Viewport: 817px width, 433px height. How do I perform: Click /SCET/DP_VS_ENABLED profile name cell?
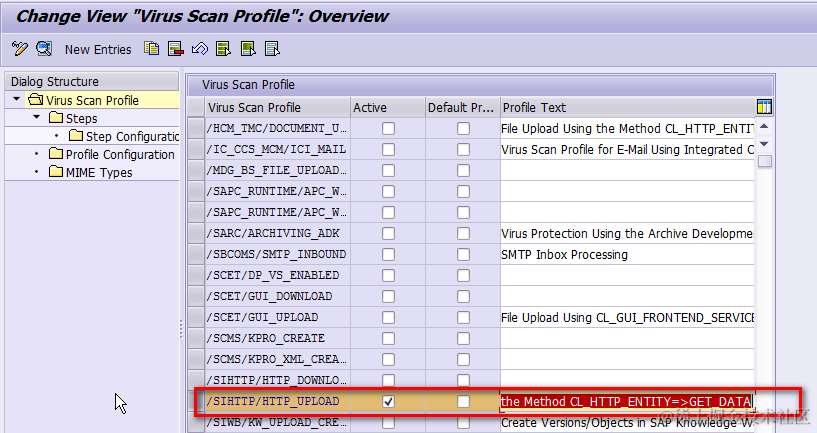[x=278, y=275]
